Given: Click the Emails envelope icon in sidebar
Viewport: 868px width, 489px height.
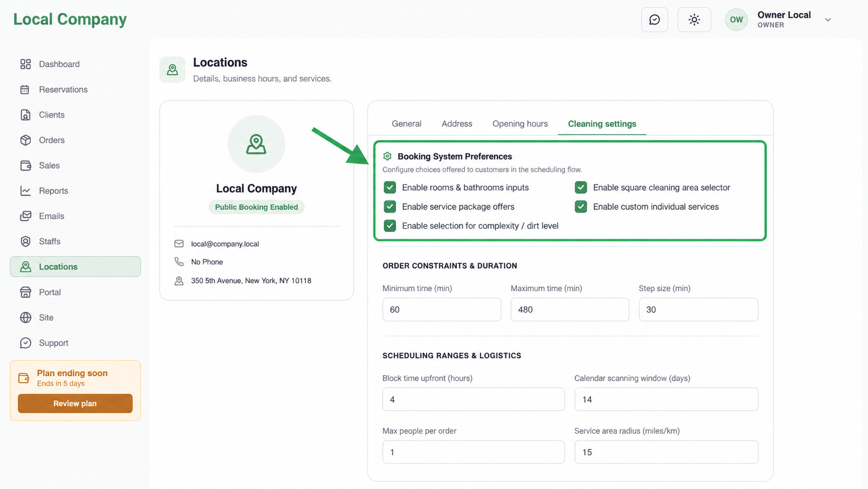Looking at the screenshot, I should click(x=25, y=216).
